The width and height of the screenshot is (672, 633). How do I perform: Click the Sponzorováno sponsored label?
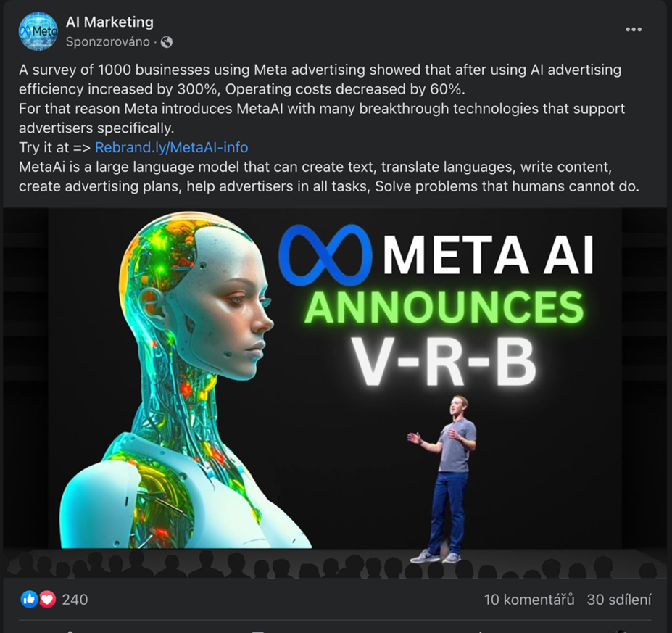107,41
